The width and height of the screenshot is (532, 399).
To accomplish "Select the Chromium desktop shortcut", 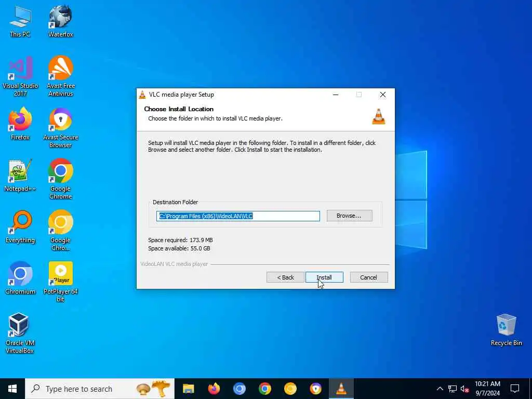I will coord(20,278).
